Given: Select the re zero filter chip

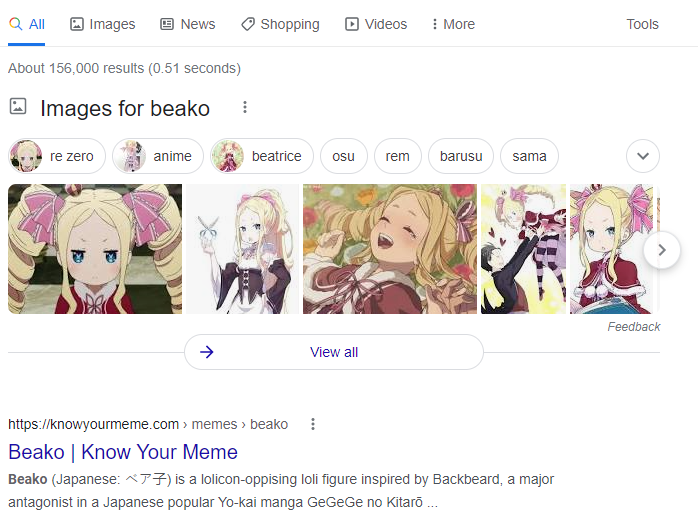Looking at the screenshot, I should coord(57,156).
